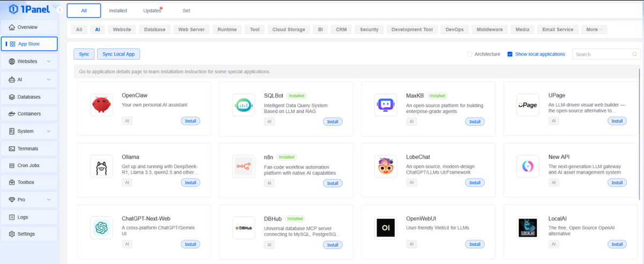
Task: Filter by Email Service category
Action: coord(558,30)
